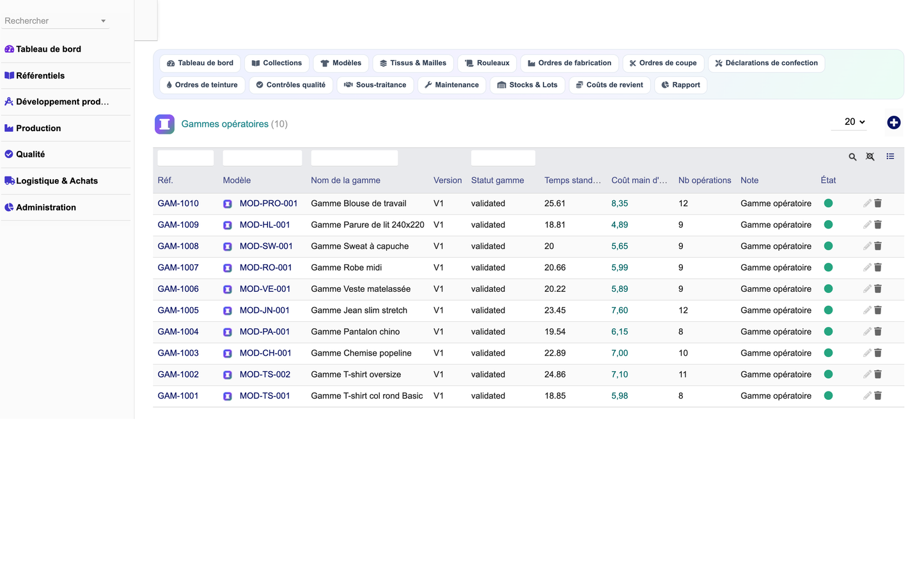Click the search magnifier icon in table header
The height and width of the screenshot is (572, 924).
(852, 157)
